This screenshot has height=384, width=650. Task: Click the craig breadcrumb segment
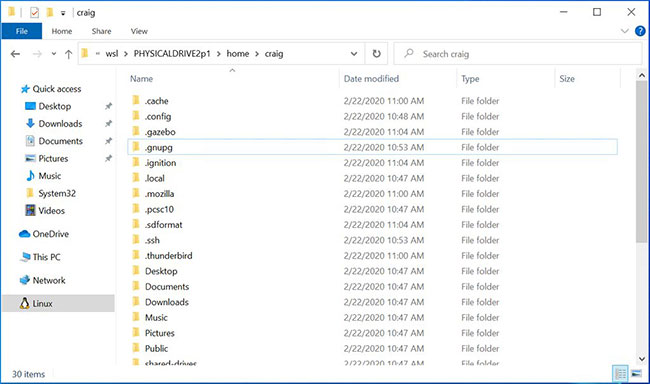point(274,54)
